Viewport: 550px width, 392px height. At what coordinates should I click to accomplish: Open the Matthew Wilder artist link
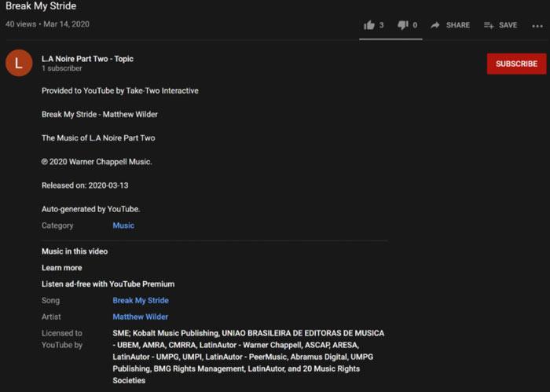(x=141, y=317)
